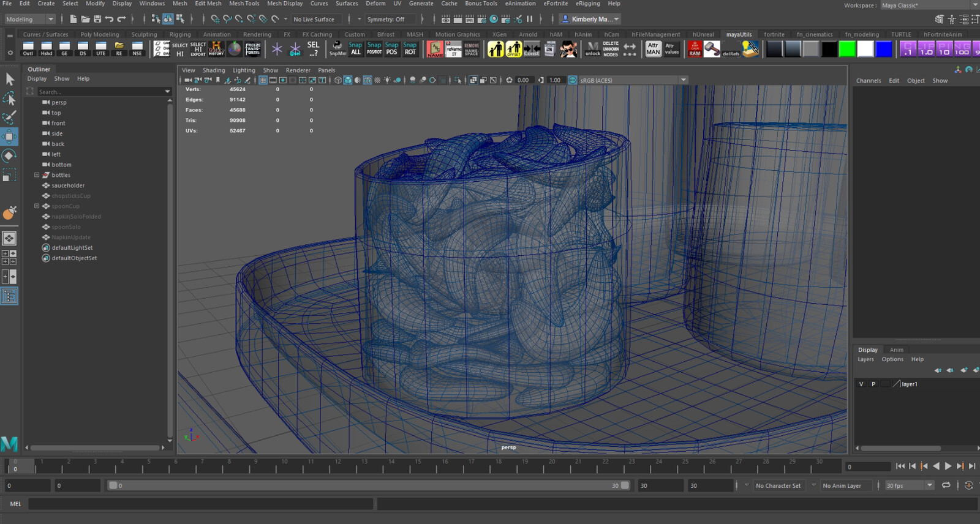This screenshot has height=524, width=980.
Task: Switch to the Rigging shelf tab
Action: [180, 35]
